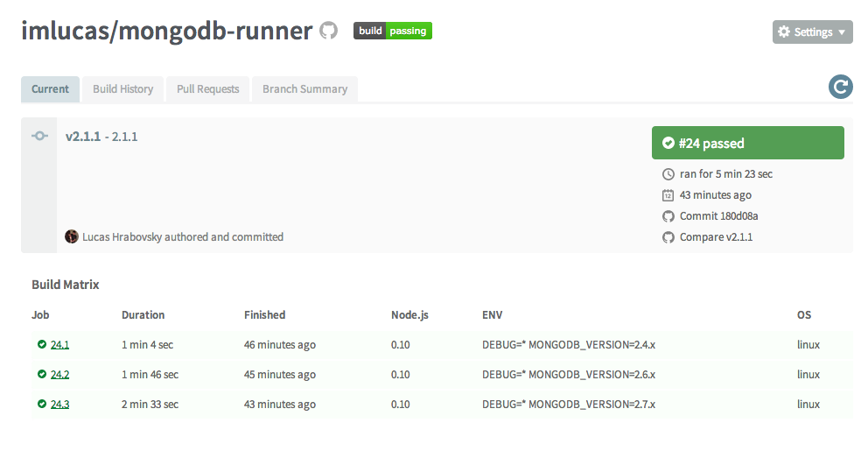Open job 24.2 link
The width and height of the screenshot is (868, 458).
59,375
